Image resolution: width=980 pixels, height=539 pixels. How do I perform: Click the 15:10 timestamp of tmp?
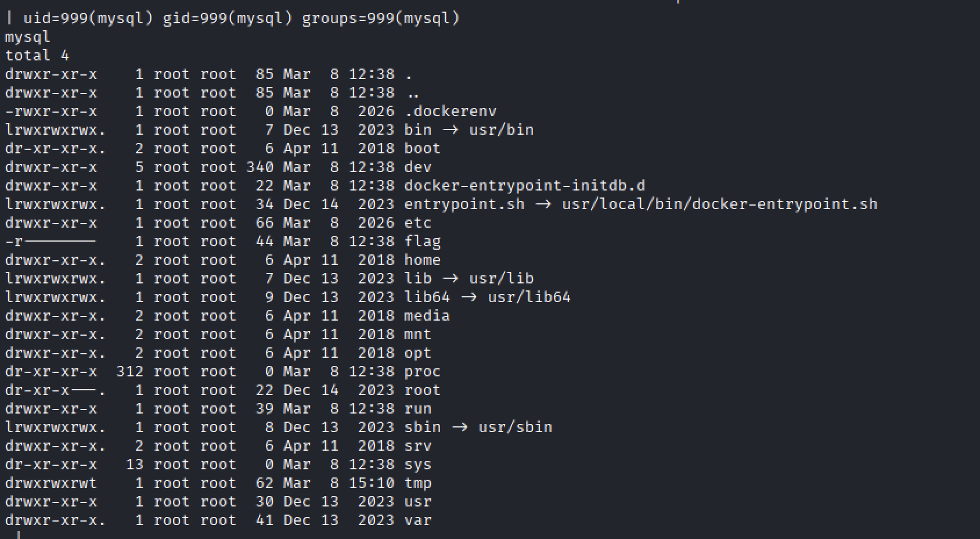point(371,483)
